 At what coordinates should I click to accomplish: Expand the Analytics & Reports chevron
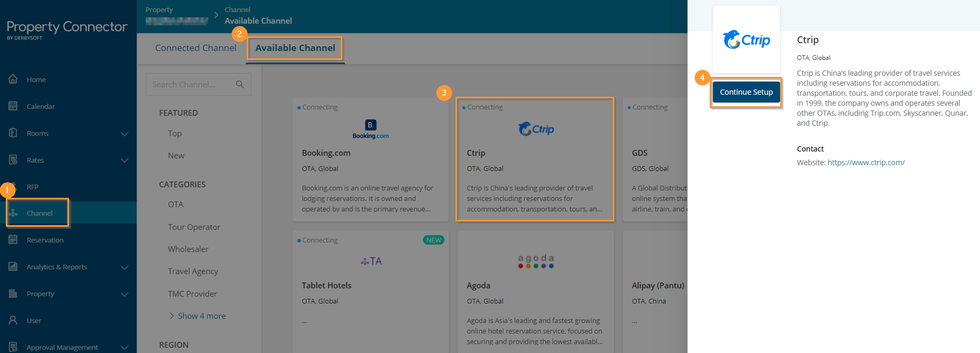[125, 267]
